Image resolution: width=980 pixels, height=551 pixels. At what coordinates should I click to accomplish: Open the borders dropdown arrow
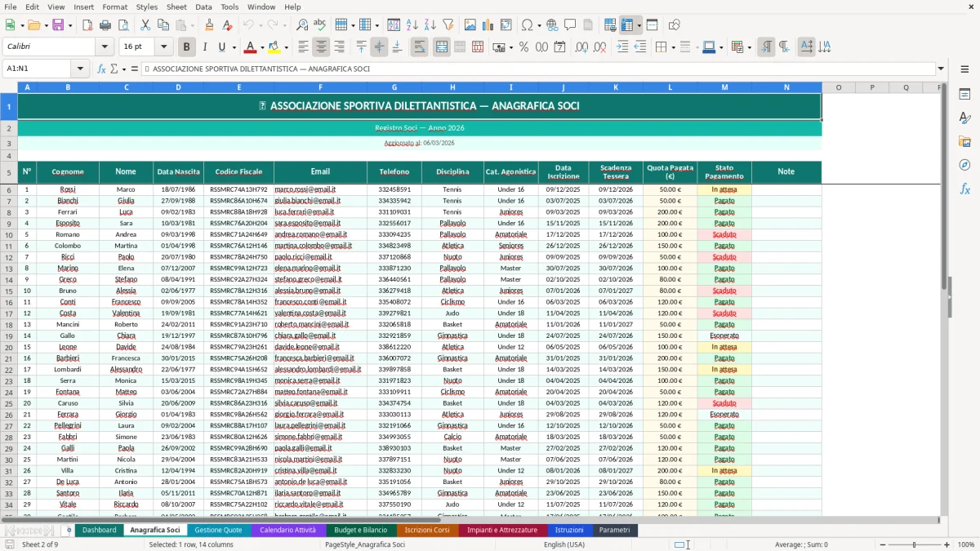pyautogui.click(x=674, y=47)
